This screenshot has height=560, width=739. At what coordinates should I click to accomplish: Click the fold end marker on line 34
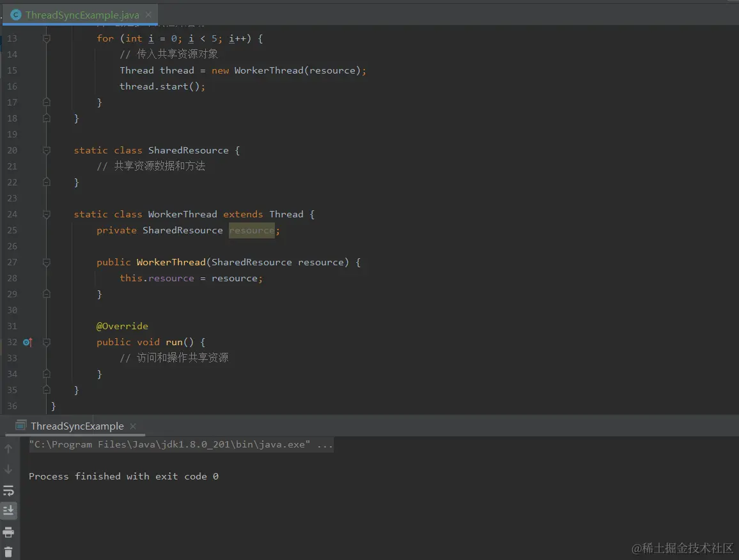[47, 374]
